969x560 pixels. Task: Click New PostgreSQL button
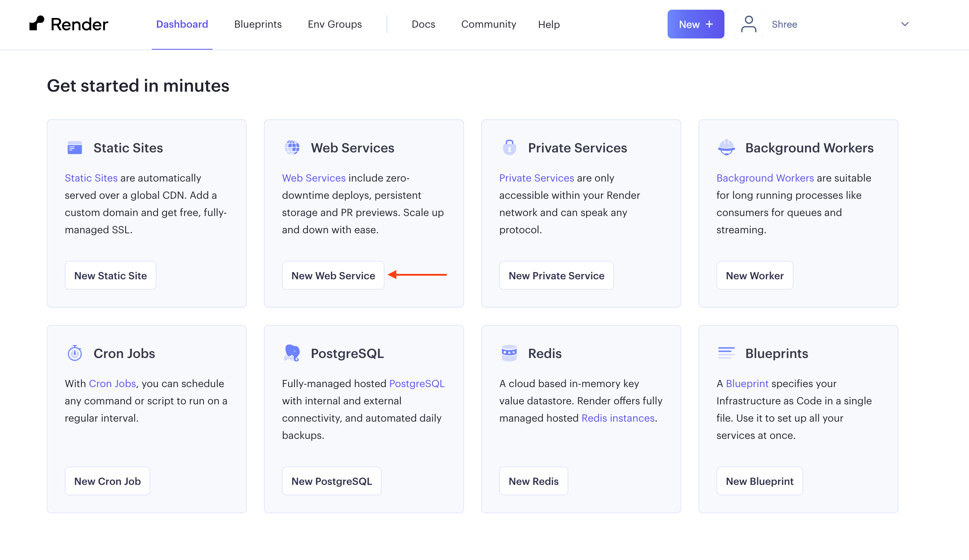pyautogui.click(x=332, y=481)
